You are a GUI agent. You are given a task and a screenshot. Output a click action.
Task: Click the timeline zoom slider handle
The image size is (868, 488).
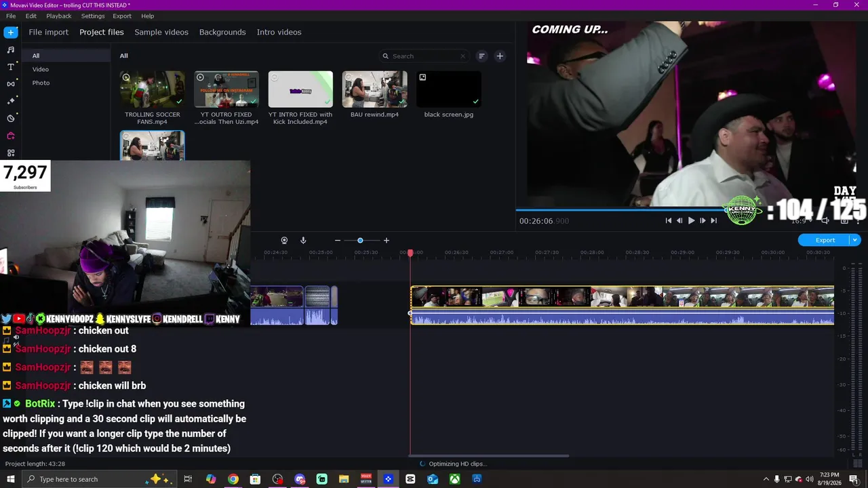pos(360,241)
